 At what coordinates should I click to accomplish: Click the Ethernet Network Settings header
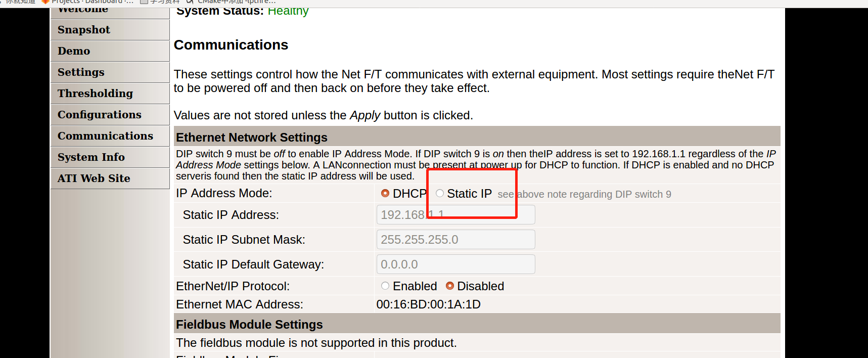pyautogui.click(x=252, y=138)
